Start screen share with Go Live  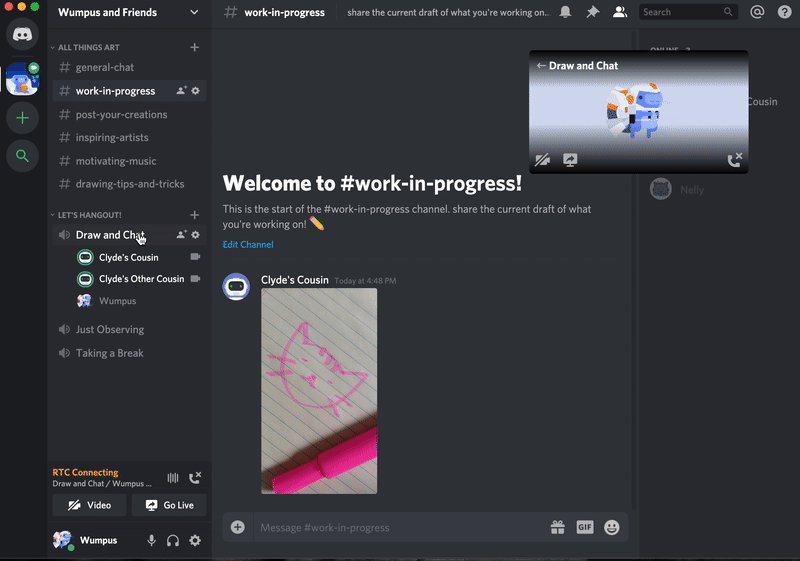tap(169, 505)
